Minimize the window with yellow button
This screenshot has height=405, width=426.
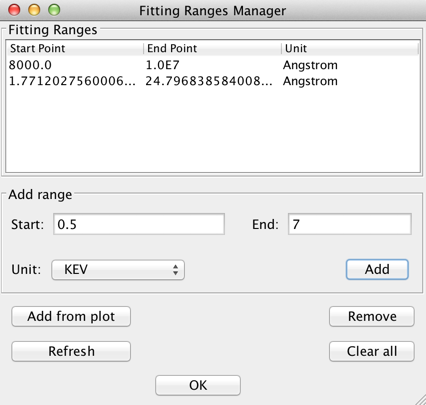click(34, 10)
